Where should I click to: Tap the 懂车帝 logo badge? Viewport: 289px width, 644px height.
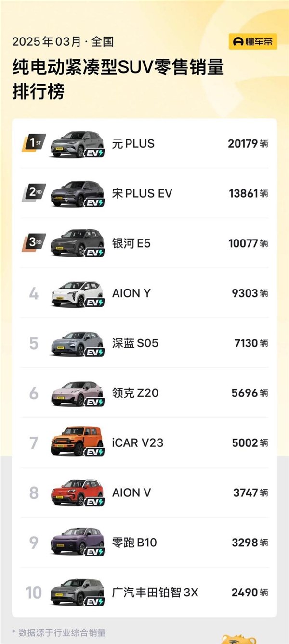pos(253,42)
